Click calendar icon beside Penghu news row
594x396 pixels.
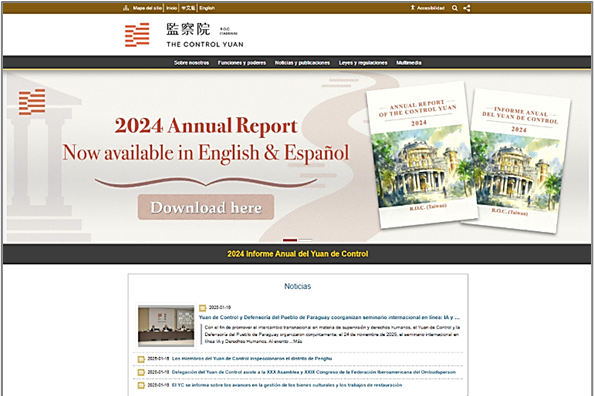pyautogui.click(x=141, y=359)
